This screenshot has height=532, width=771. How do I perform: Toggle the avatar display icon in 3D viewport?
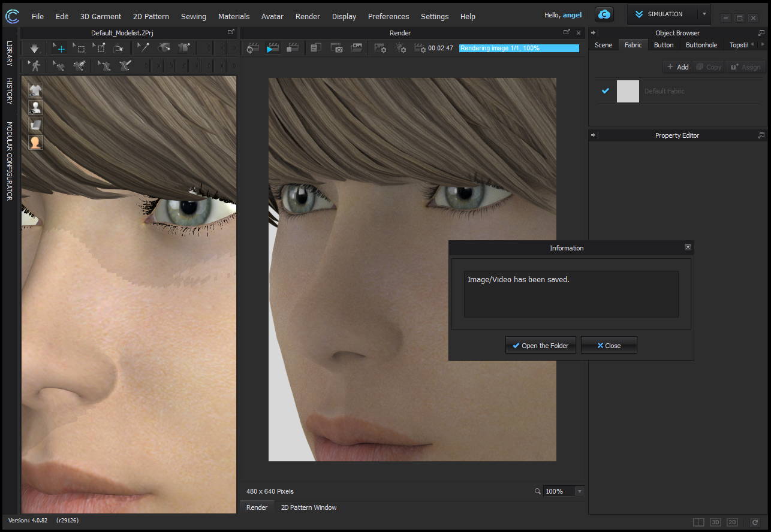click(x=36, y=108)
